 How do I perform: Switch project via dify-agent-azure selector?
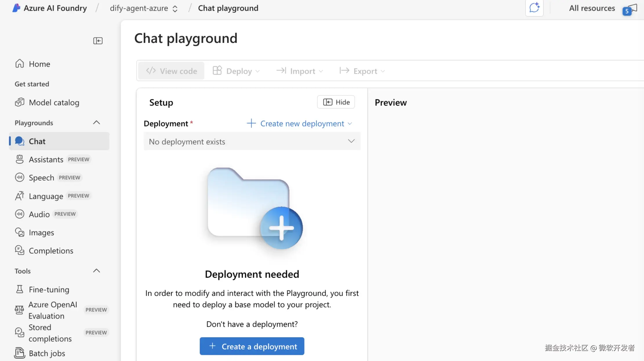pyautogui.click(x=143, y=8)
